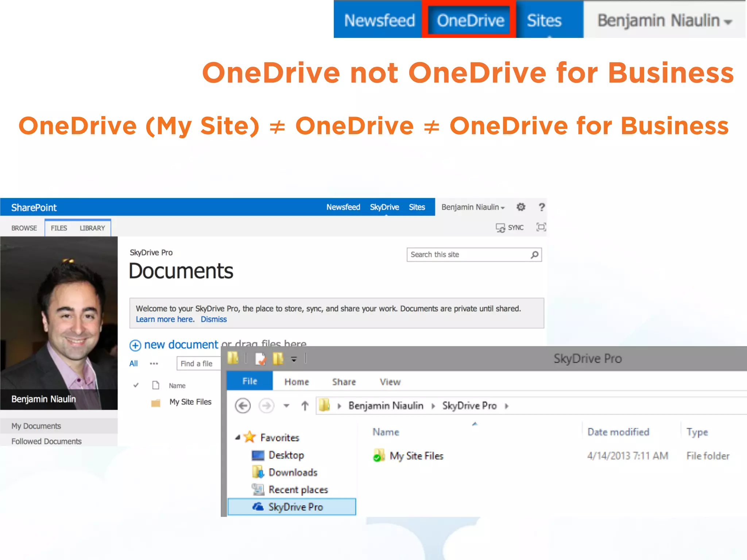Click the new document link
The image size is (747, 560).
181,345
